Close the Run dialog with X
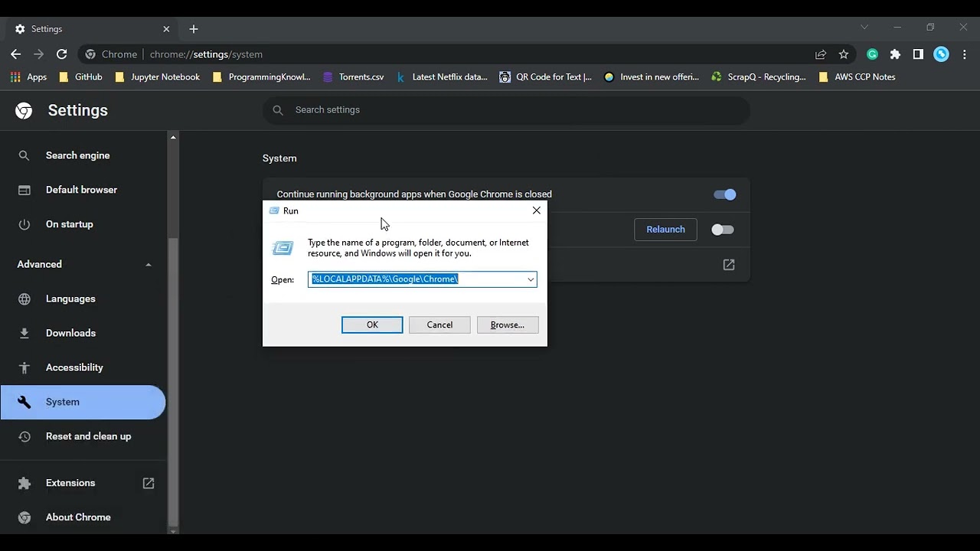 click(x=537, y=210)
